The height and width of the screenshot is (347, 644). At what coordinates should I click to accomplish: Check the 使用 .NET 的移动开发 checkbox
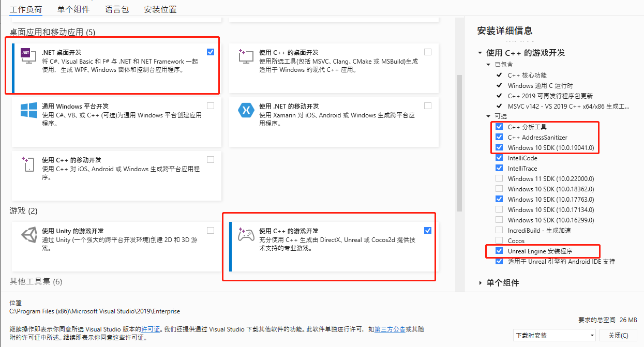(x=427, y=105)
